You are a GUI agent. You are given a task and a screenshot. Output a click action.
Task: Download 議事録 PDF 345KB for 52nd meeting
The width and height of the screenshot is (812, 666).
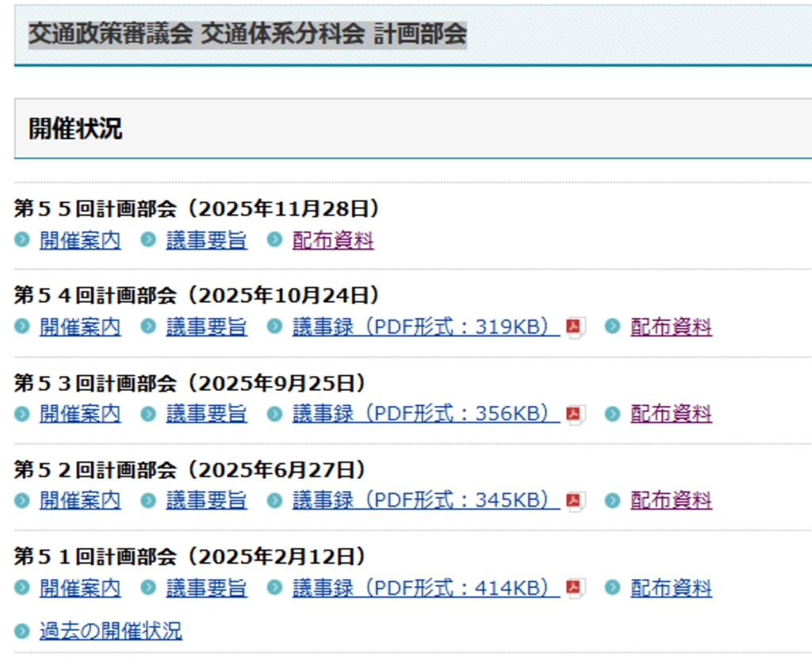click(426, 501)
